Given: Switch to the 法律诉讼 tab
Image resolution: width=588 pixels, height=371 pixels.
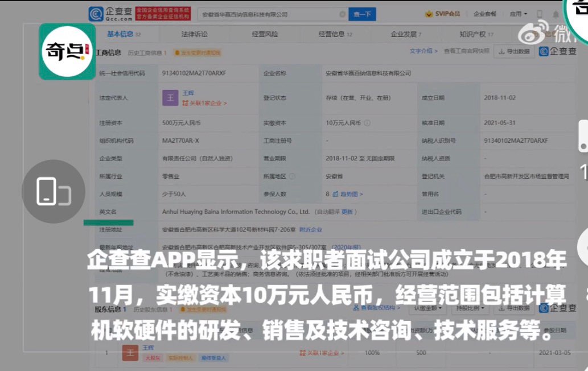Looking at the screenshot, I should click(x=194, y=35).
